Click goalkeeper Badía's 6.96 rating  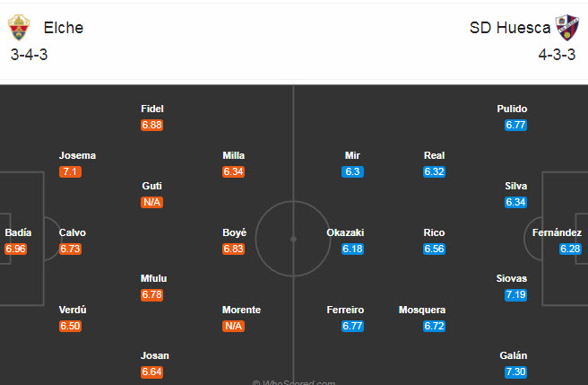(16, 249)
